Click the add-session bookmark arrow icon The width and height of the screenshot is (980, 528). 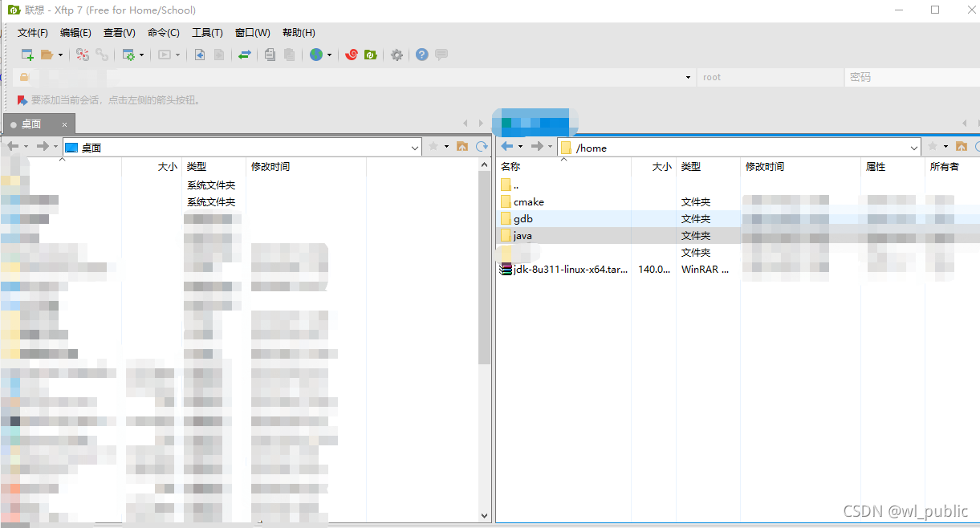[22, 100]
